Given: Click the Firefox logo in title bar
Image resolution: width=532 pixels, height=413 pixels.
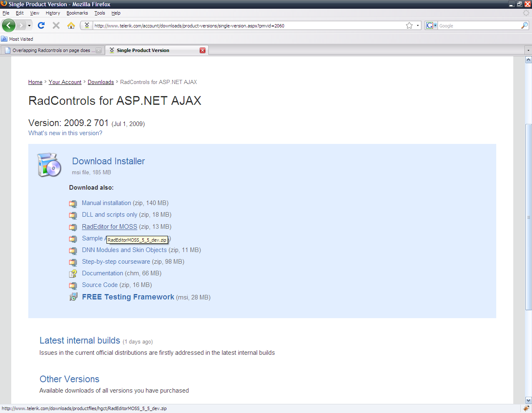Looking at the screenshot, I should click(x=4, y=4).
